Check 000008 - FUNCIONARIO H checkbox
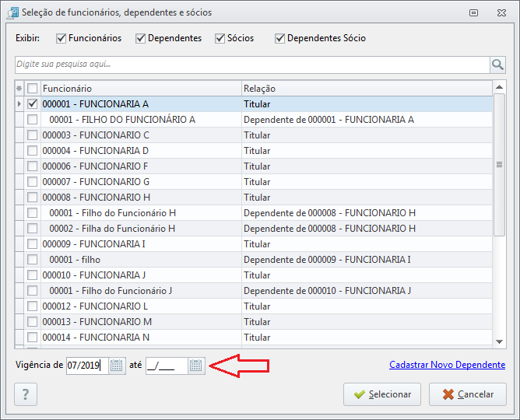The image size is (520, 420). (x=32, y=198)
